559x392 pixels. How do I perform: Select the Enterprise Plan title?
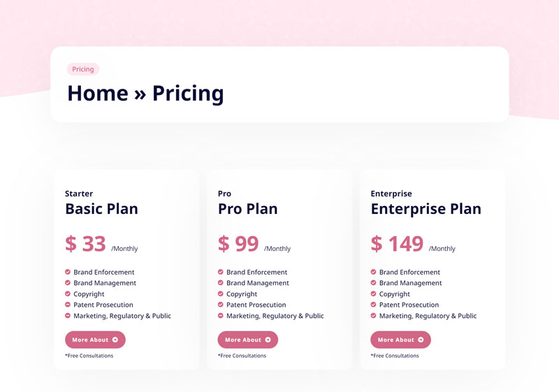click(x=426, y=209)
